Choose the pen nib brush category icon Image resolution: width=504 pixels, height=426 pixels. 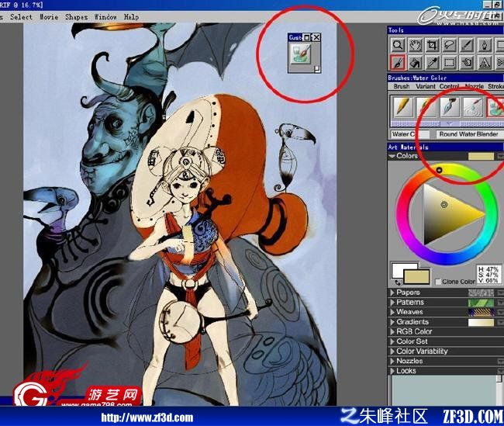point(450,106)
